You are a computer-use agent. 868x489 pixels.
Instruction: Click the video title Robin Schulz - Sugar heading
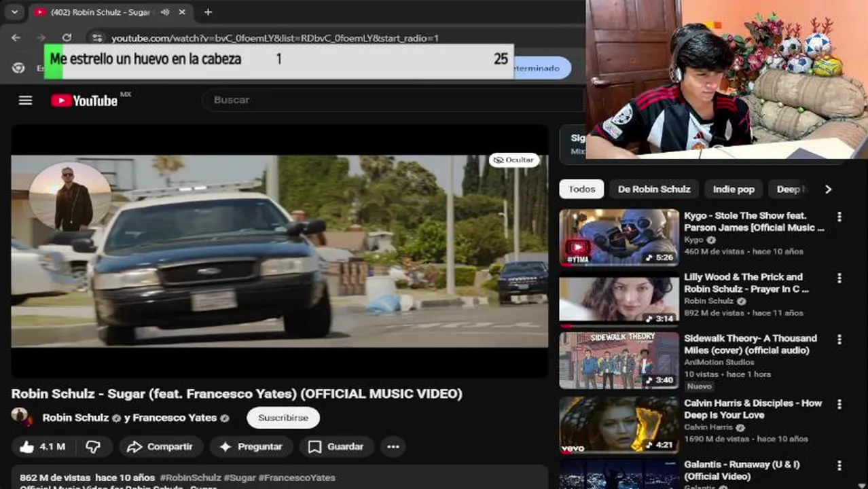coord(236,394)
